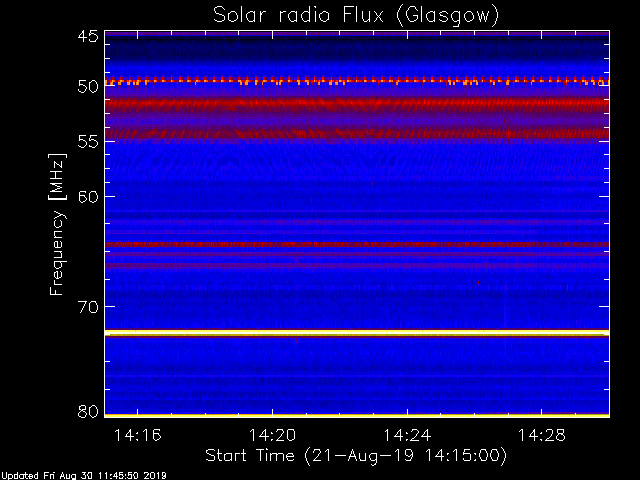Click the 'Frequency [MHz]' axis label
This screenshot has height=480, width=640.
pos(57,224)
